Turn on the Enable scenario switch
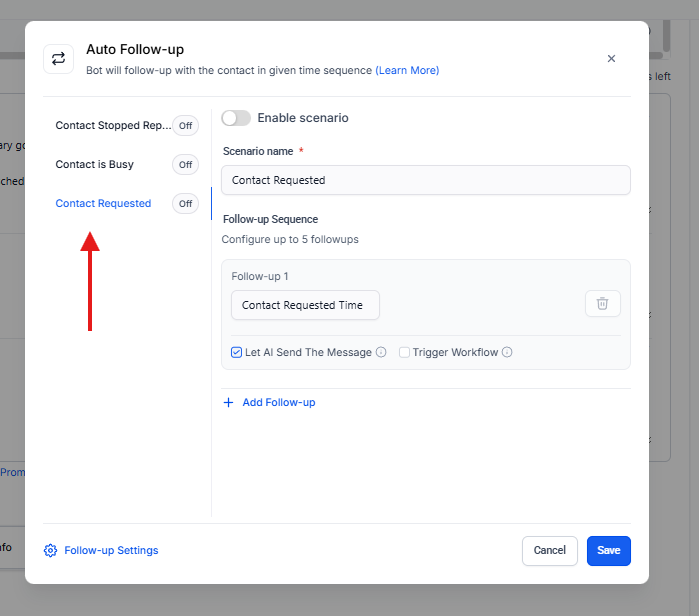This screenshot has height=616, width=699. pyautogui.click(x=236, y=118)
